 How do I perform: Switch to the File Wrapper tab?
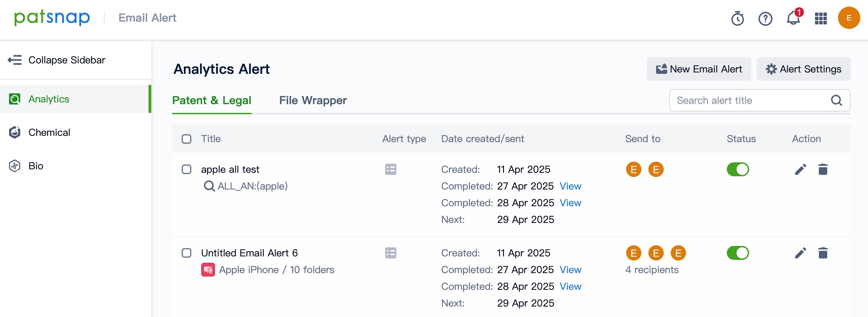coord(313,101)
